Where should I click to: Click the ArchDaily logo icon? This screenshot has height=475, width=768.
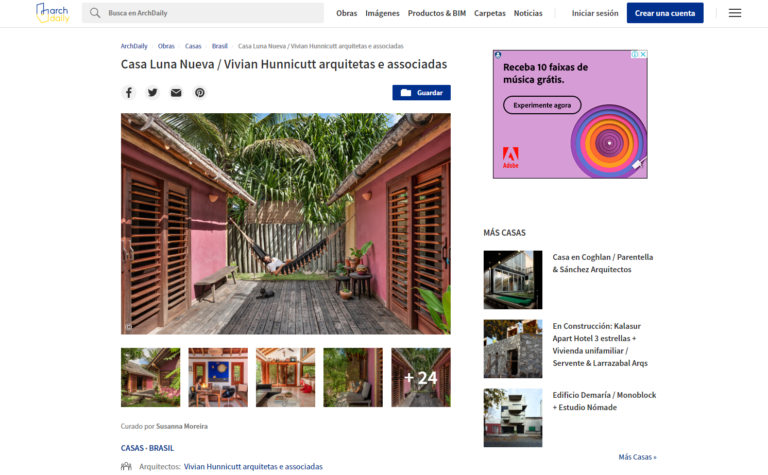point(52,13)
